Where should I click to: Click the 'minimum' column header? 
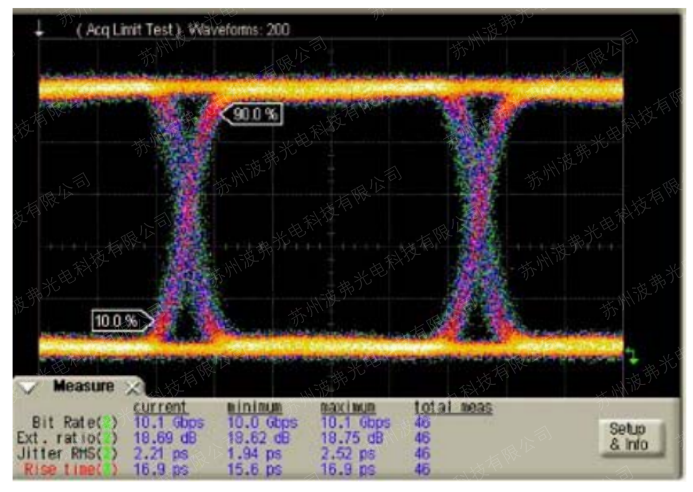[x=254, y=407]
